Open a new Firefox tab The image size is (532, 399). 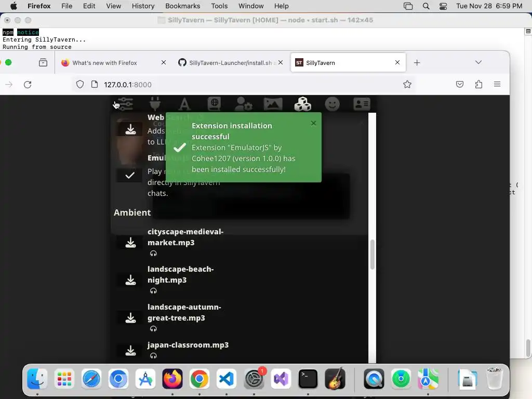[417, 62]
